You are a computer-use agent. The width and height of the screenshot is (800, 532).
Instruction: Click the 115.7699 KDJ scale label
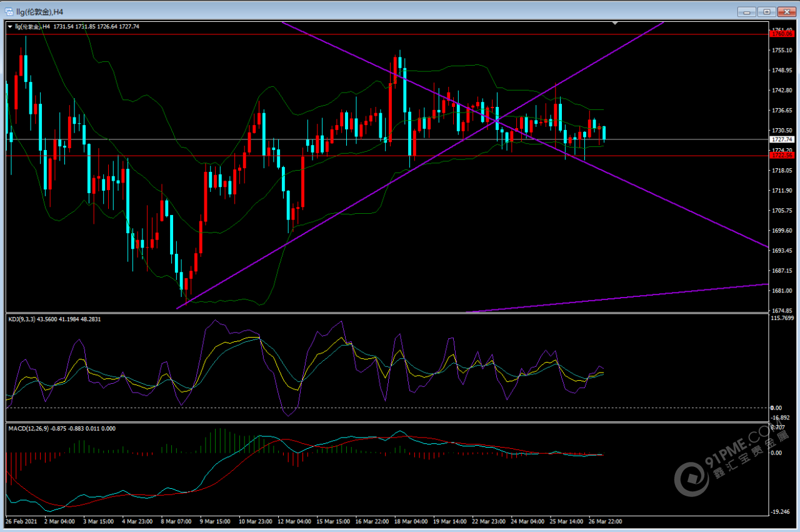781,319
